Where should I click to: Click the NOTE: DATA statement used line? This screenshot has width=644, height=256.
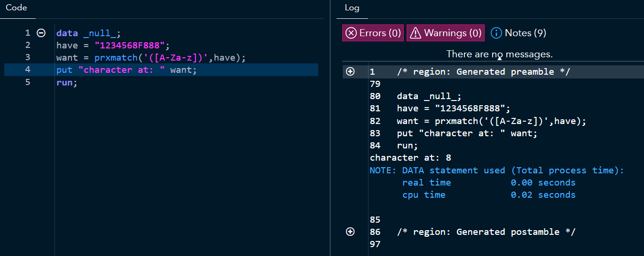[x=496, y=170]
